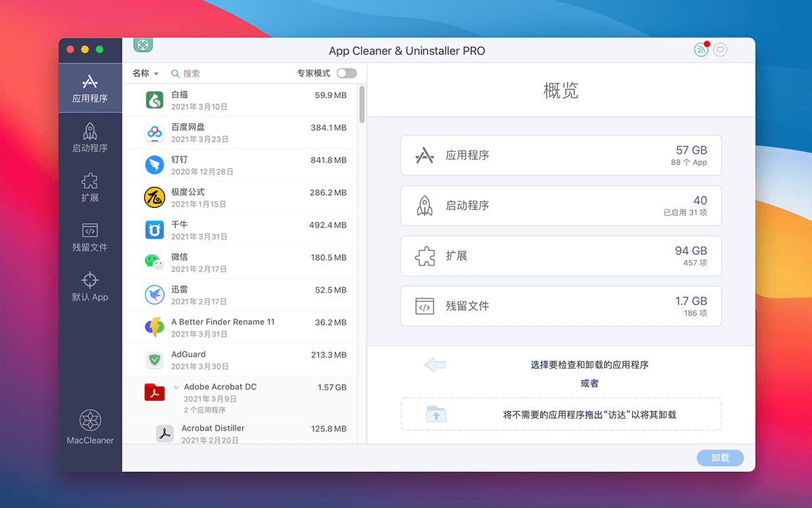Click the A-shaped icon on 应用程序 card
The width and height of the screenshot is (812, 508).
[x=424, y=156]
